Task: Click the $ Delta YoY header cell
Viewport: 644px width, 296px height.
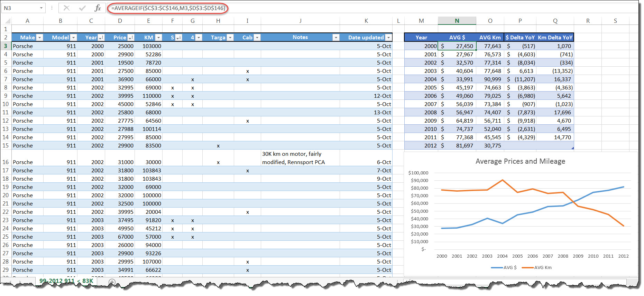Action: coord(520,37)
